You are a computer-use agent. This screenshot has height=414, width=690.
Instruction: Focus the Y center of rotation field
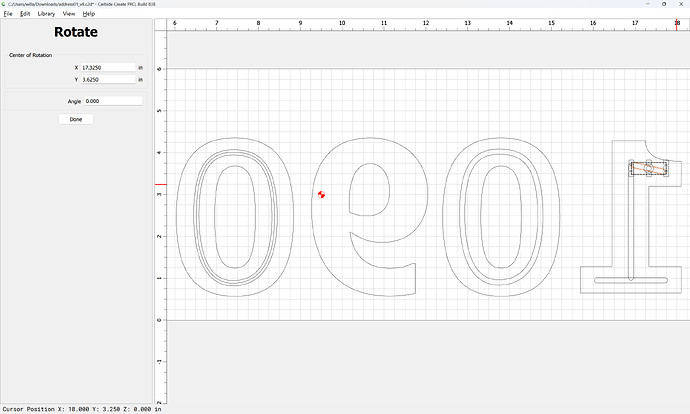coord(106,79)
